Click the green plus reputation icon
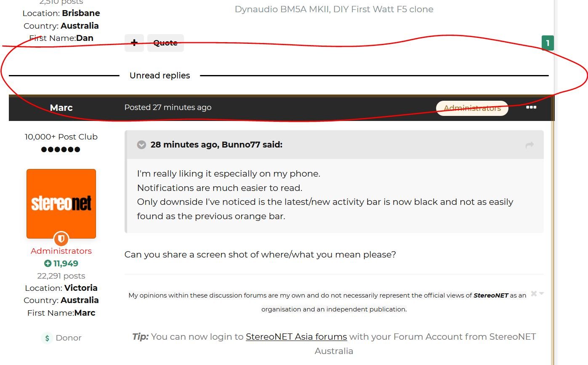This screenshot has width=588, height=365. (x=48, y=264)
